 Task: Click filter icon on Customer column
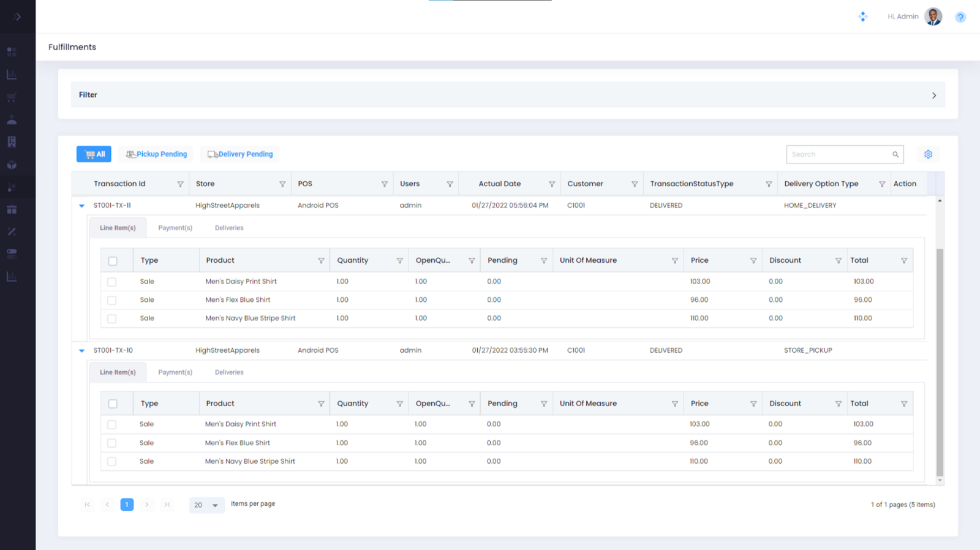(x=635, y=184)
